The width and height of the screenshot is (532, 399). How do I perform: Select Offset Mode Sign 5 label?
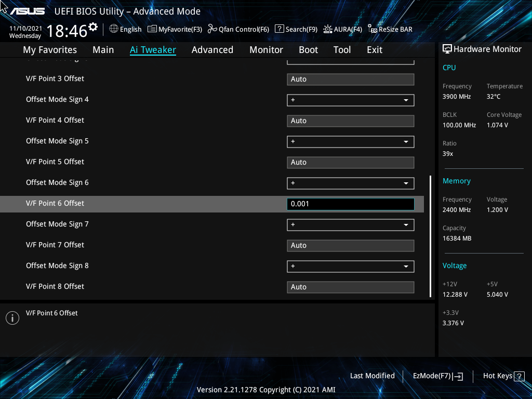pyautogui.click(x=57, y=141)
